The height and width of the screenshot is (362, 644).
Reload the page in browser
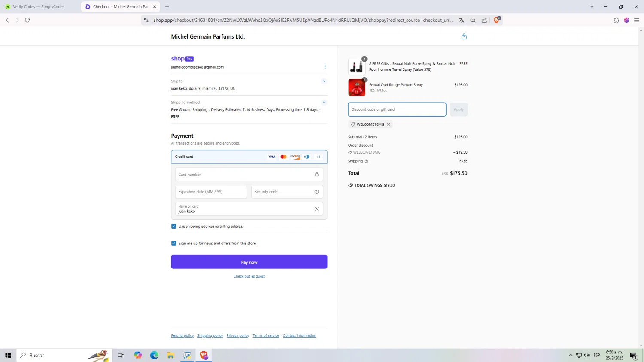(27, 20)
